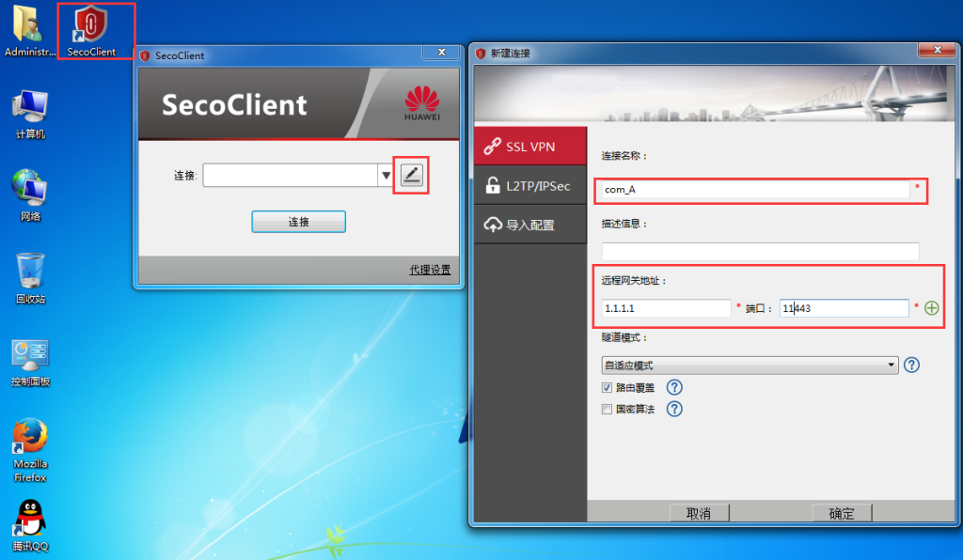The height and width of the screenshot is (560, 963).
Task: Open the 代理设置 link
Action: pyautogui.click(x=430, y=270)
